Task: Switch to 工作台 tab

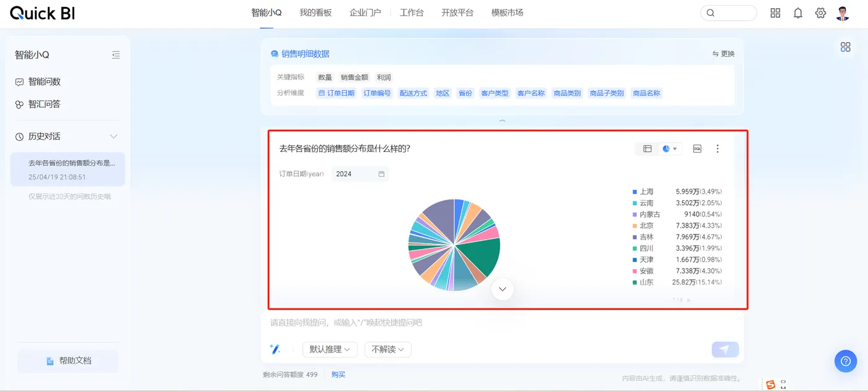Action: 412,12
